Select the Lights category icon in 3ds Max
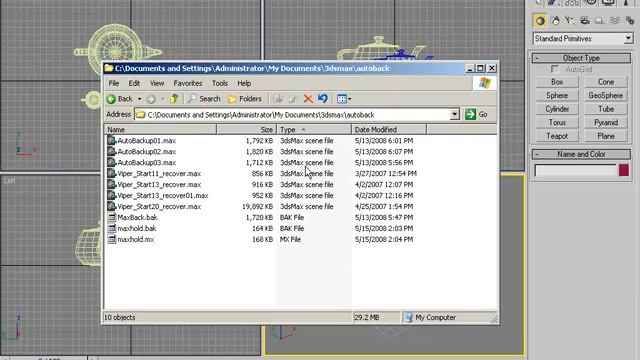 tap(570, 21)
